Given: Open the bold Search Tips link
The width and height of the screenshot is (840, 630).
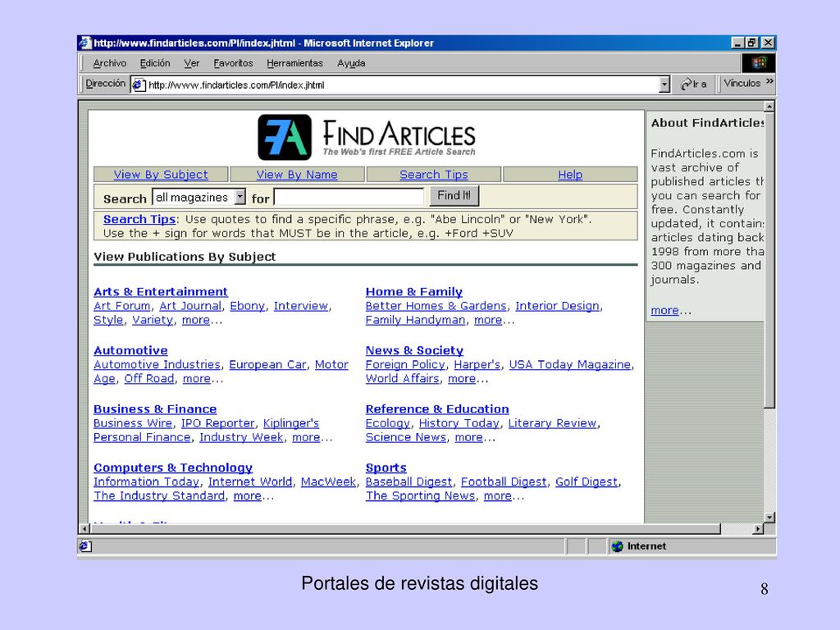Looking at the screenshot, I should (x=139, y=219).
